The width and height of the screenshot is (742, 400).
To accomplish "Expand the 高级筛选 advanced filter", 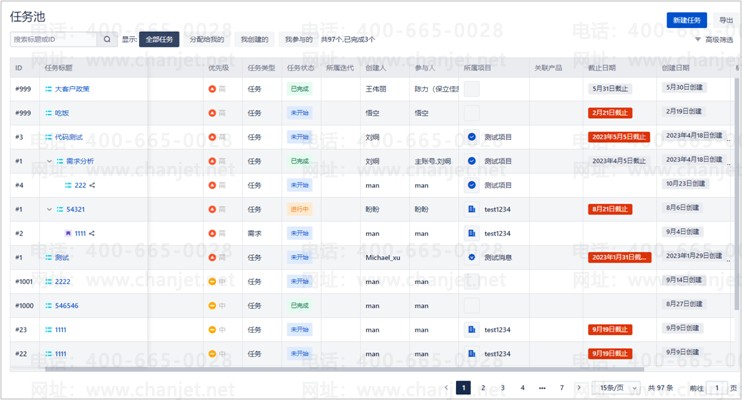I will (714, 40).
